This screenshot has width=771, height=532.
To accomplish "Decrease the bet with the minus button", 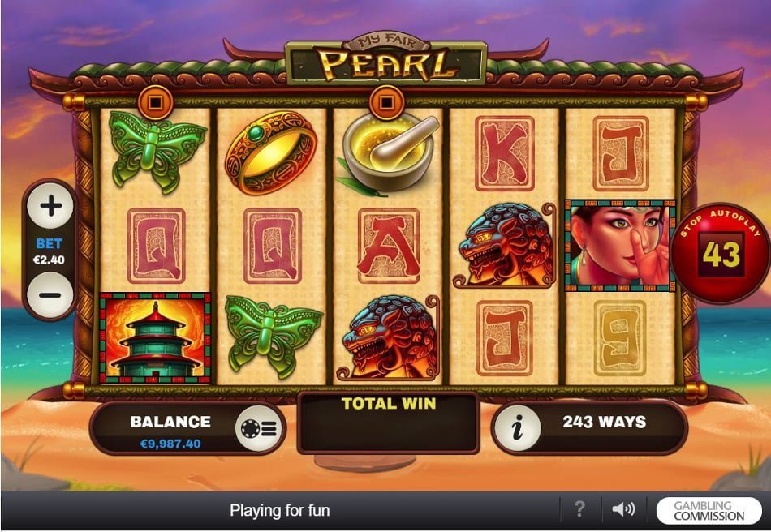I will pyautogui.click(x=50, y=294).
